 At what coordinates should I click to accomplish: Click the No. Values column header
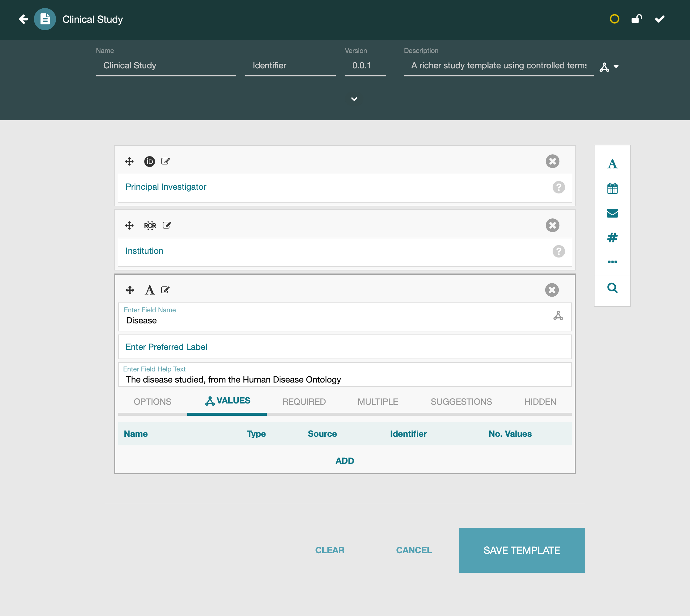pos(510,434)
